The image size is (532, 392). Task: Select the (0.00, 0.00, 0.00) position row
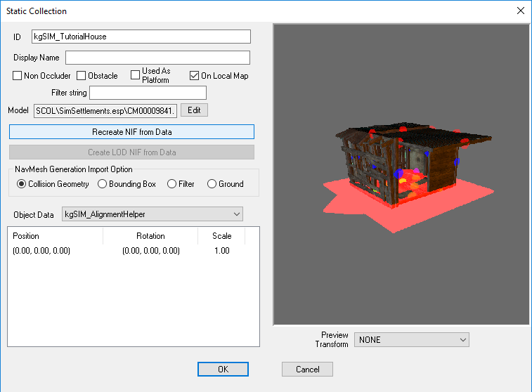[x=41, y=251]
